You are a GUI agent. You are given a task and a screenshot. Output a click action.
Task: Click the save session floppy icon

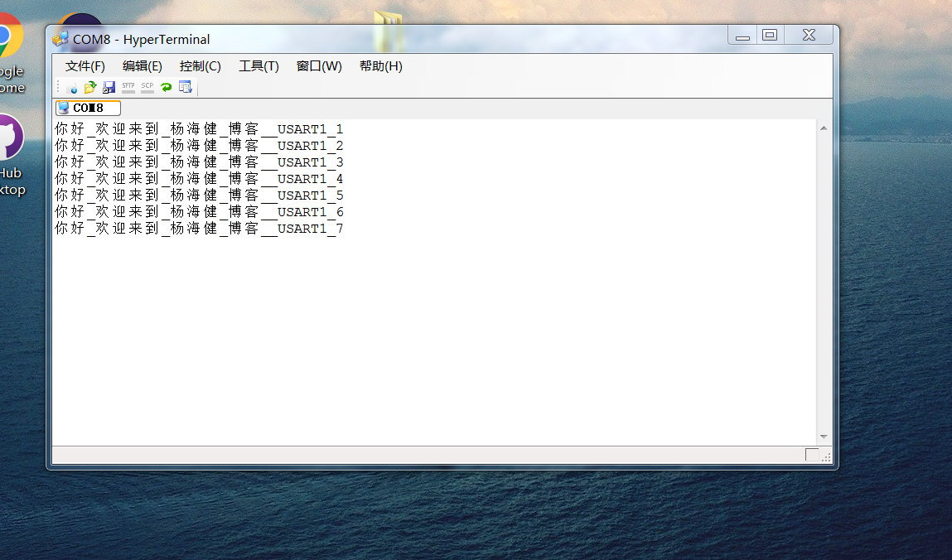click(x=109, y=87)
